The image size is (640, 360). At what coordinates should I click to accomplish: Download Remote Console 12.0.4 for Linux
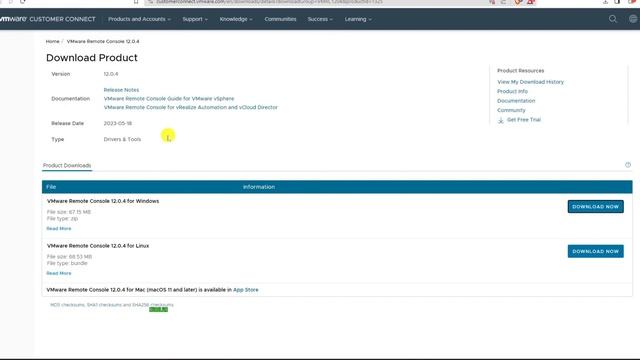point(596,251)
